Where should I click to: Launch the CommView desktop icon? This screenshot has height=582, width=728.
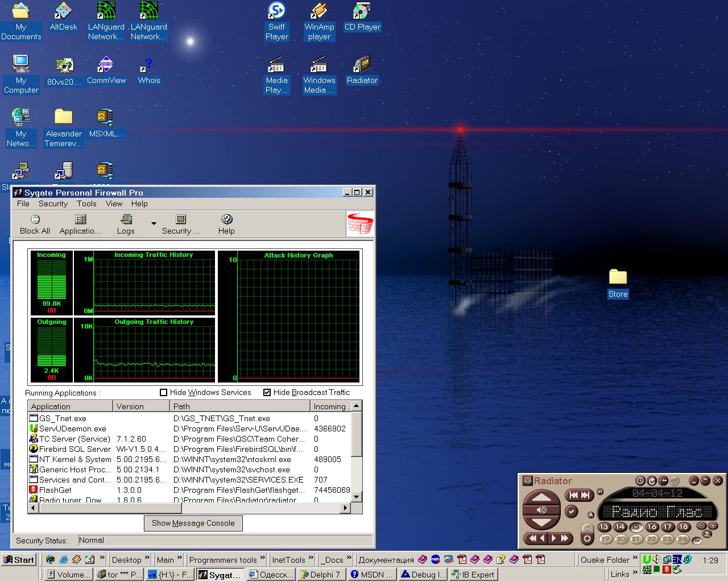tap(106, 64)
